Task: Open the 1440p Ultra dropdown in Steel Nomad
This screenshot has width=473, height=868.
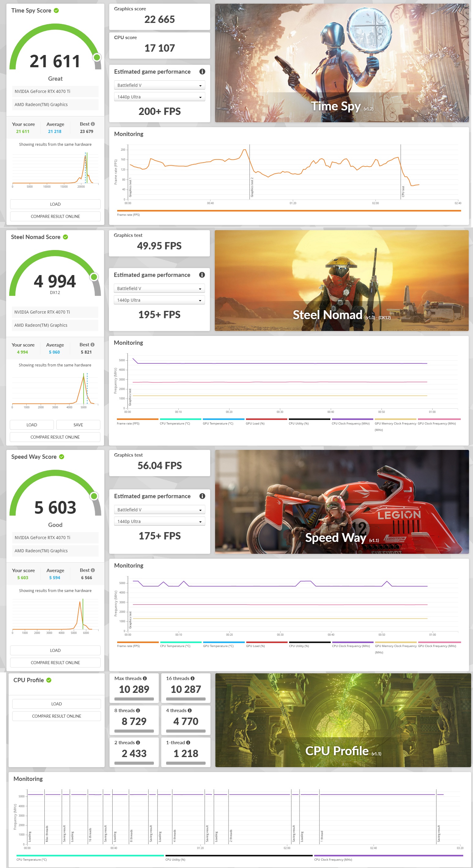Action: click(x=159, y=300)
